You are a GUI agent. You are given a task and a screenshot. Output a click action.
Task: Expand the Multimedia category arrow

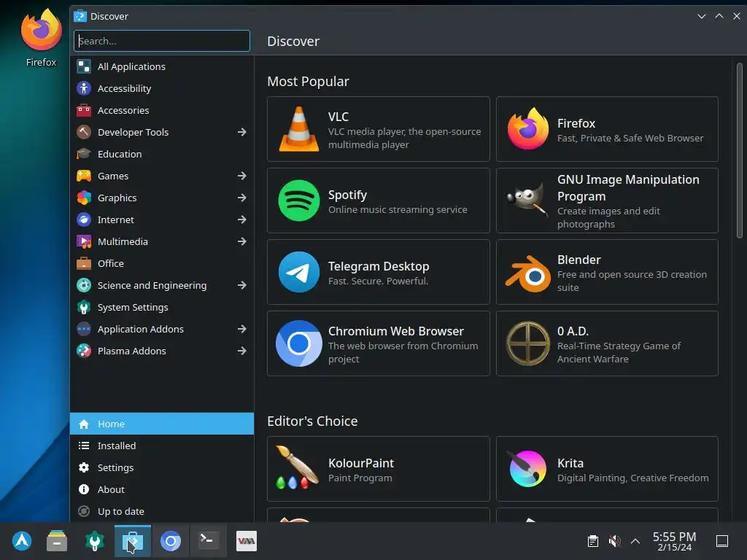click(x=242, y=241)
